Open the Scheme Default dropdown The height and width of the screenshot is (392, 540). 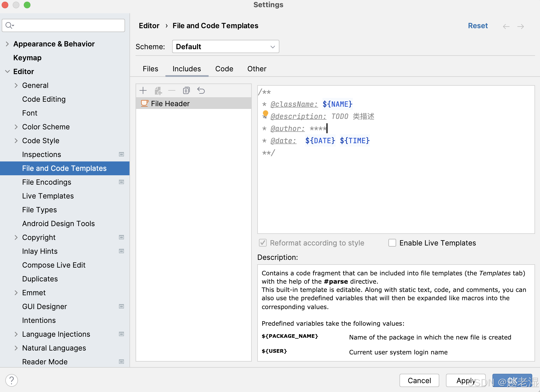225,46
